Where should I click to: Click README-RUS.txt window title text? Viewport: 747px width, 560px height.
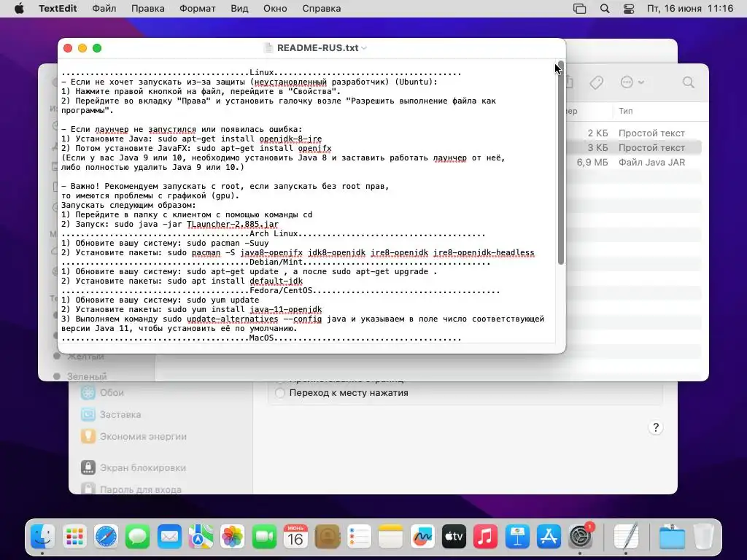click(x=318, y=48)
